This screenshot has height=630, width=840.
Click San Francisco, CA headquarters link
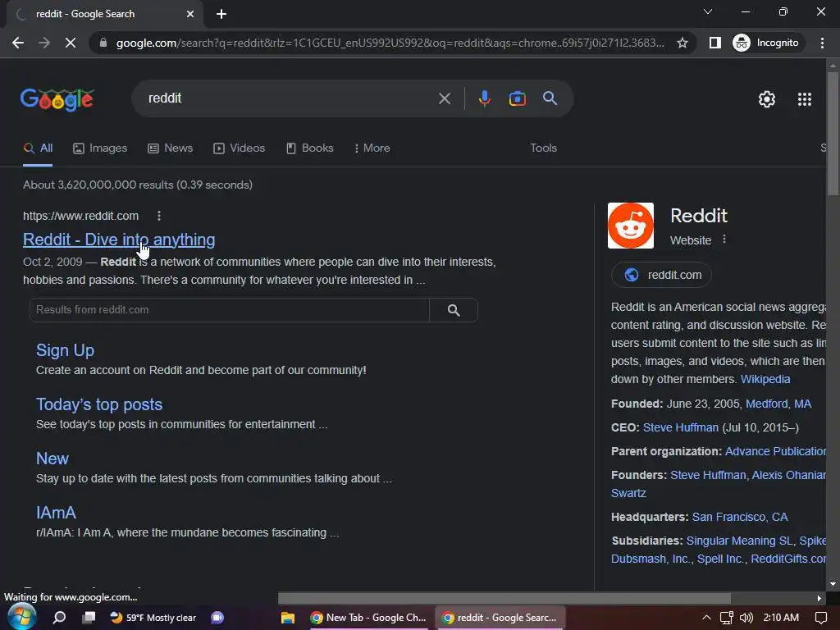[x=740, y=517]
